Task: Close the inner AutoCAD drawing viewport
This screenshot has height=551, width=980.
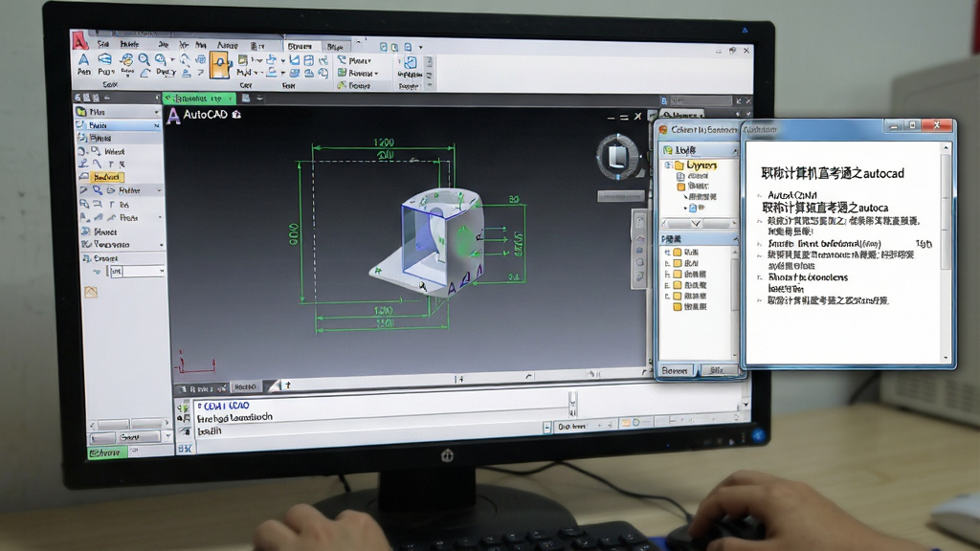Action: coord(637,116)
